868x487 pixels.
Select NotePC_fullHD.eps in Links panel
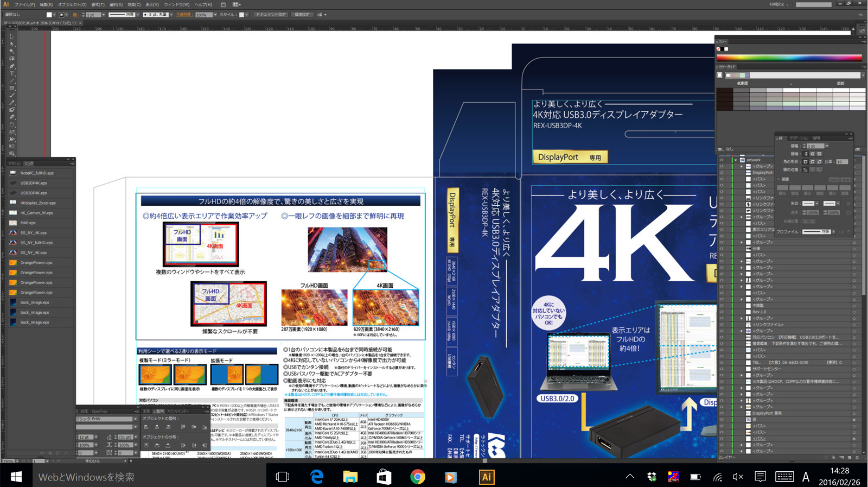point(41,173)
